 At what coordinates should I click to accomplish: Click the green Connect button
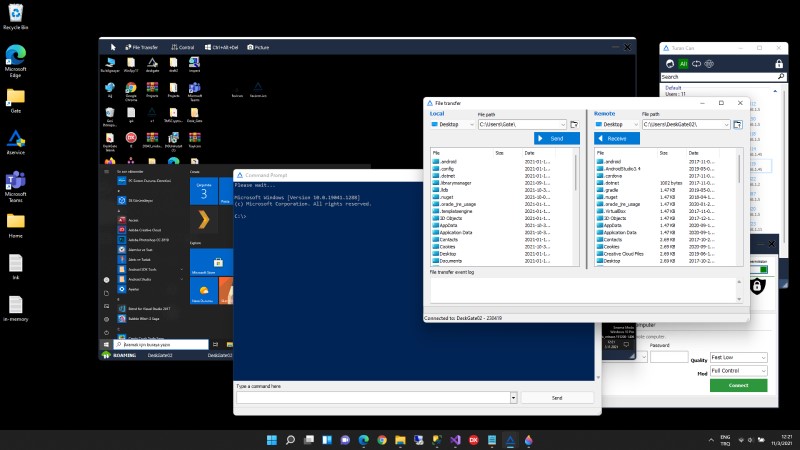click(738, 385)
